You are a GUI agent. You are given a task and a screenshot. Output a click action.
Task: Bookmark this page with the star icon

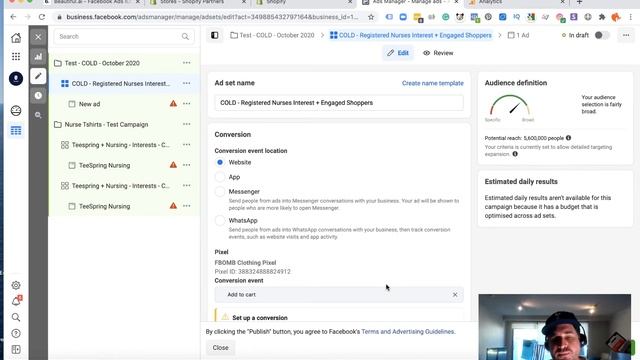coord(371,17)
